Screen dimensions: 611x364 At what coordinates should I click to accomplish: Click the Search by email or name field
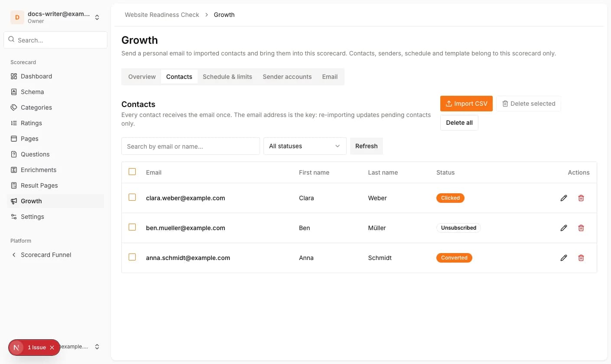(191, 146)
